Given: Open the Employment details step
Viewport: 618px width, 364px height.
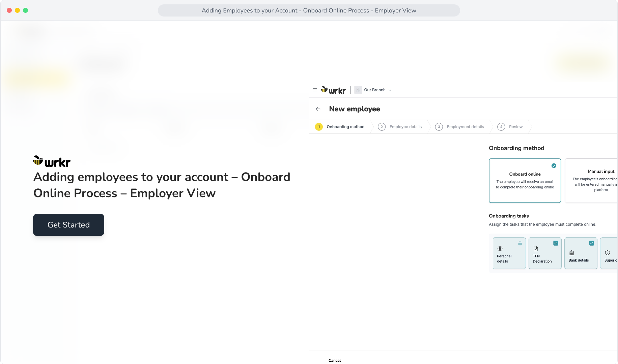Looking at the screenshot, I should pyautogui.click(x=460, y=127).
